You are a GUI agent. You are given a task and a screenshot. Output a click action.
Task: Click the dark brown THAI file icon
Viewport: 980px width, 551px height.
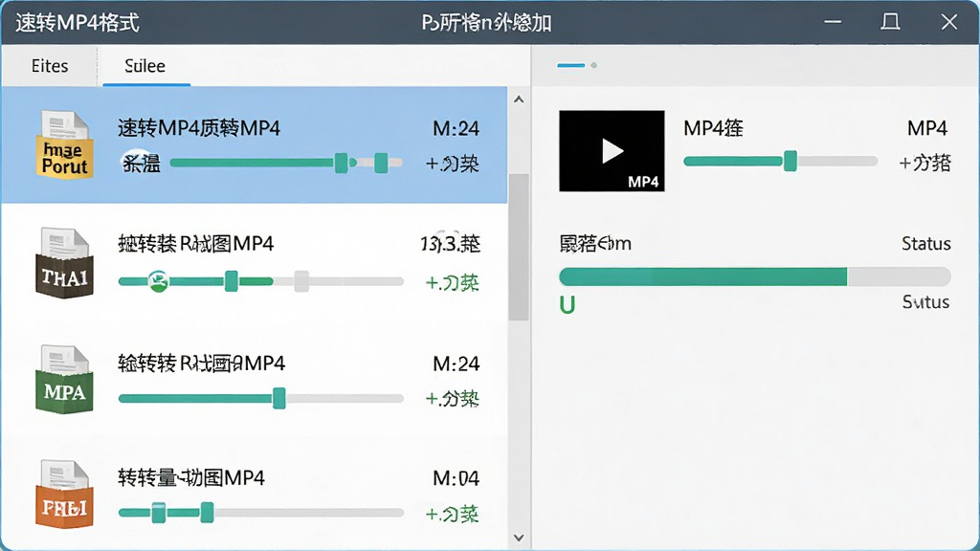click(x=64, y=262)
